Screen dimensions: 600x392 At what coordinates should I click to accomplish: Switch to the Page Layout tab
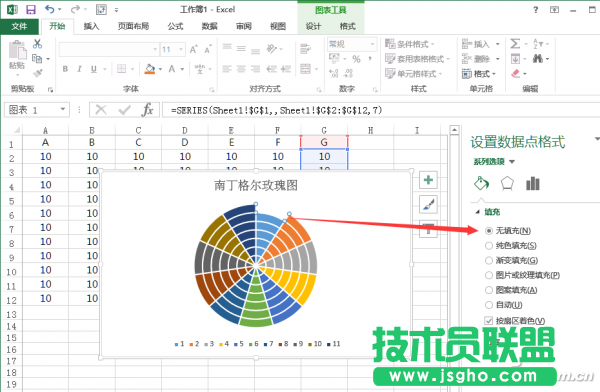134,26
